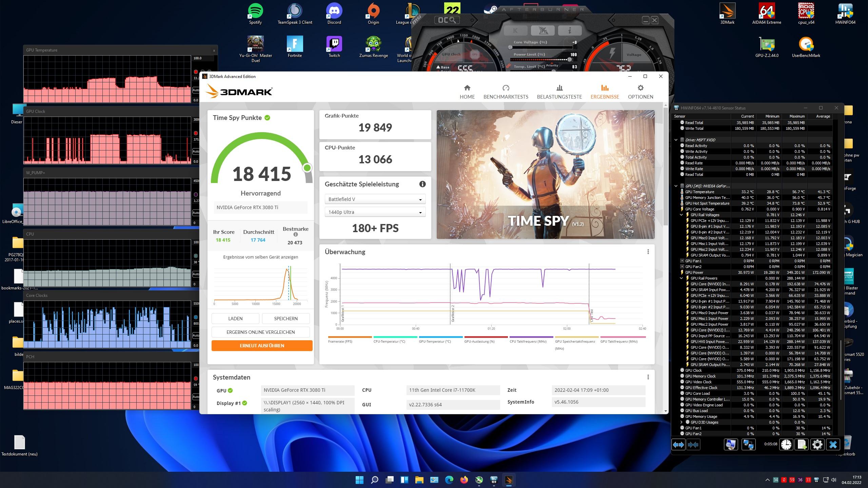
Task: Click ERGEBNIS ONLINE VERGLEICHEN button
Action: click(260, 332)
